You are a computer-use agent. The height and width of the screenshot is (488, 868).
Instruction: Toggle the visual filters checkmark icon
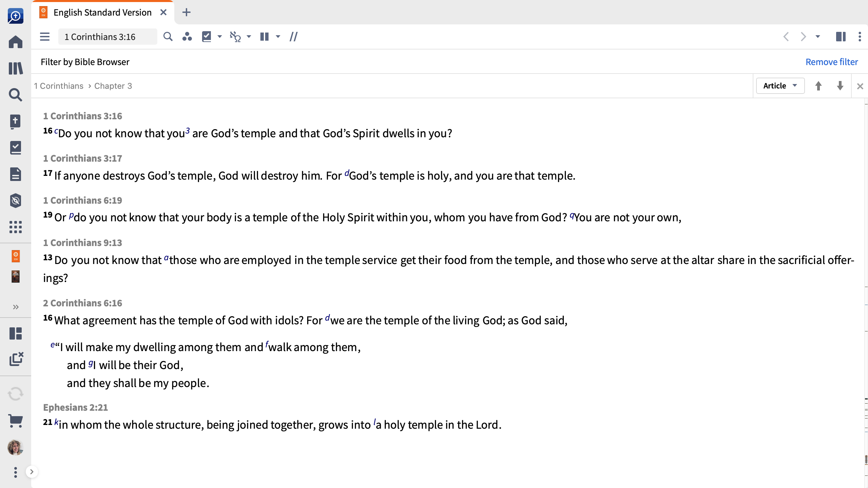[x=206, y=37]
